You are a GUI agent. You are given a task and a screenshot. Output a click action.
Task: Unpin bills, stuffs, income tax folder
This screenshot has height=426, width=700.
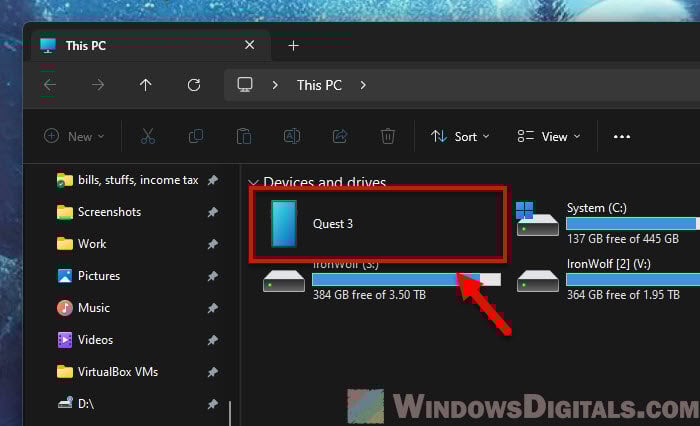point(212,180)
